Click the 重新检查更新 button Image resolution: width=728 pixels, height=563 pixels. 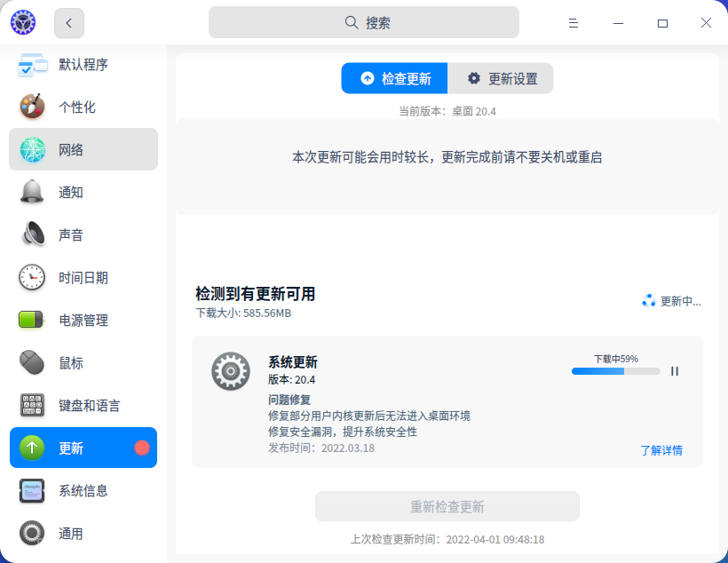point(447,506)
